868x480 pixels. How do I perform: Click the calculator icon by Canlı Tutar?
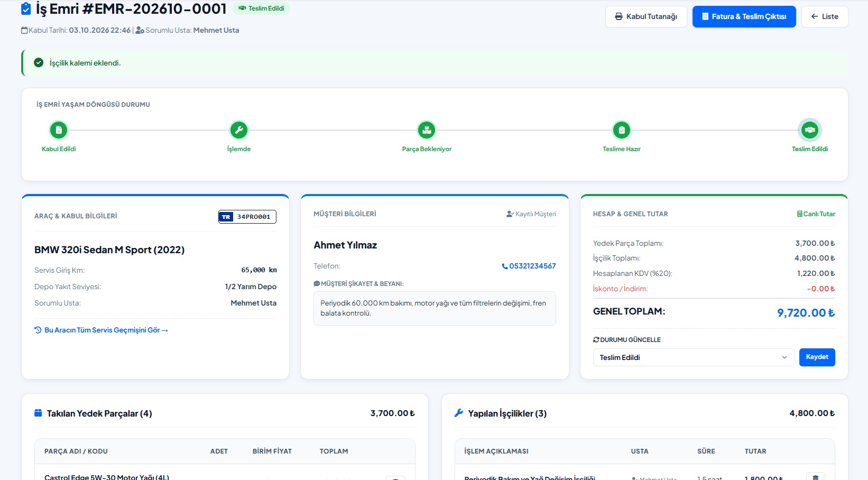pos(800,214)
